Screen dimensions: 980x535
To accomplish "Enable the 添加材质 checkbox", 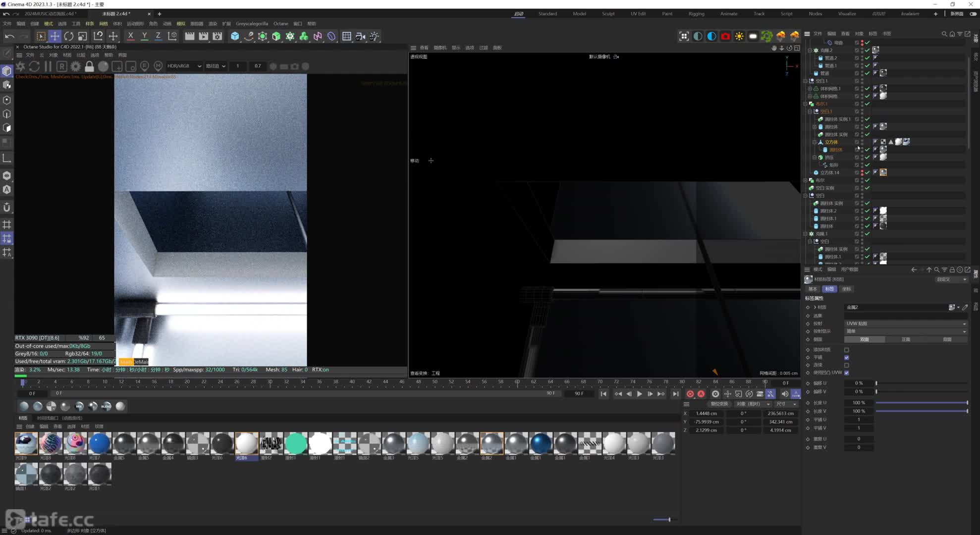I will [846, 350].
